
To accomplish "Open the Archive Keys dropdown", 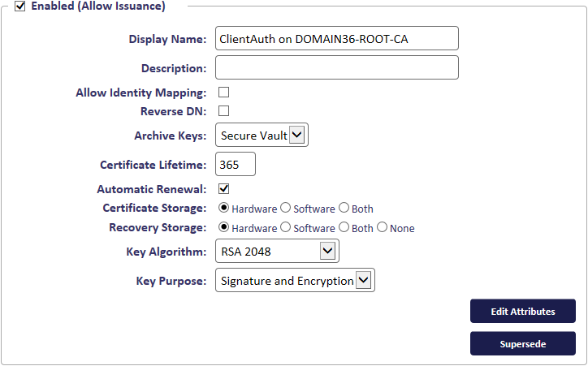I will coord(262,135).
